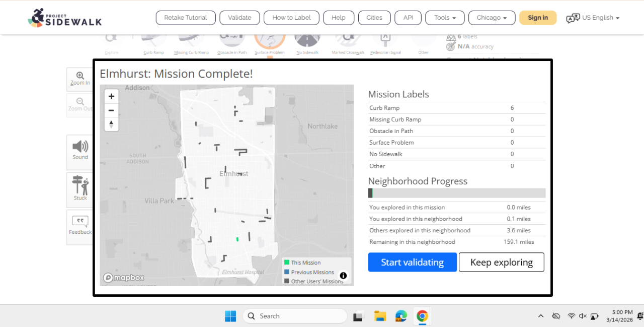Click the Retake Tutorial button
Screen dimensions: 644x327
[186, 18]
